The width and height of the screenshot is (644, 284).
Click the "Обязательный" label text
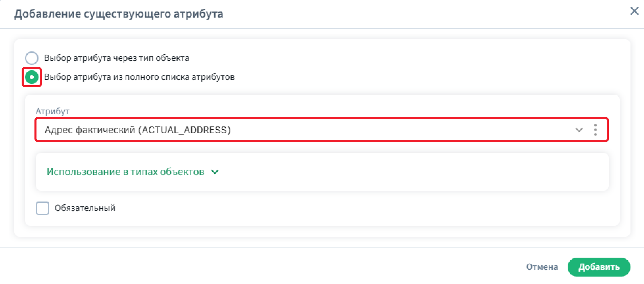coord(85,208)
